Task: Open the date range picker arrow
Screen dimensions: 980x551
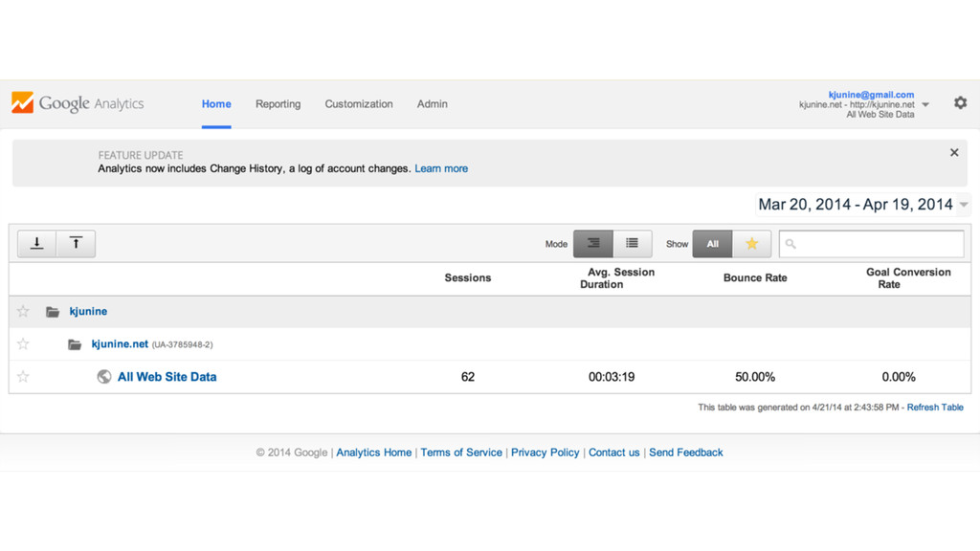Action: click(964, 205)
